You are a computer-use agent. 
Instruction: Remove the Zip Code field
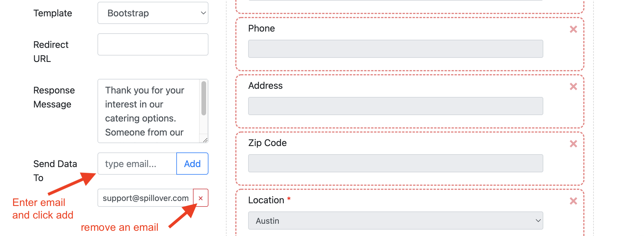573,144
